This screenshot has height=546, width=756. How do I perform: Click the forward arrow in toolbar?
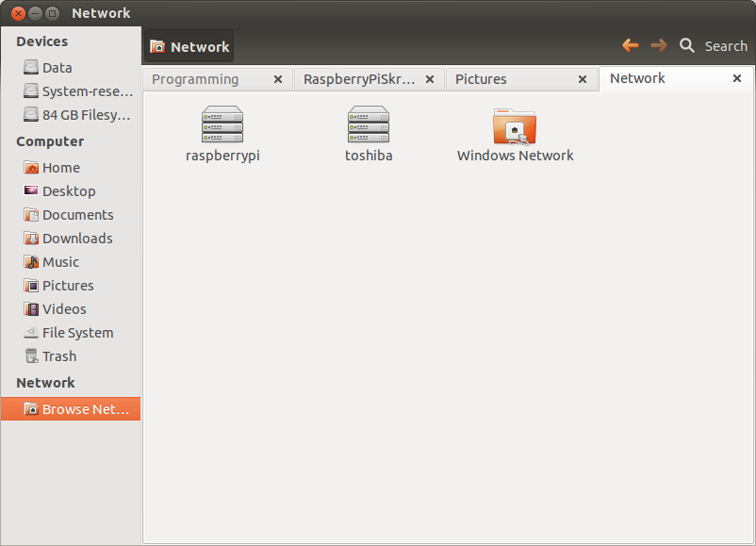point(659,45)
